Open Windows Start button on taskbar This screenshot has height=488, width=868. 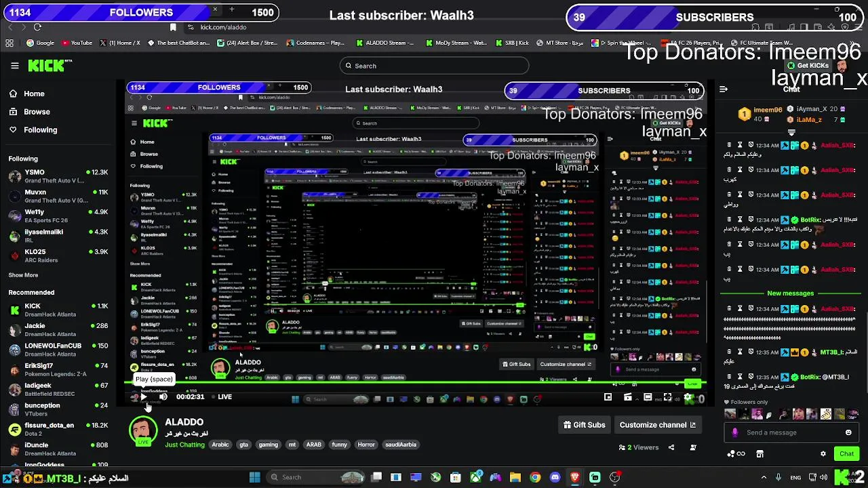pos(255,477)
